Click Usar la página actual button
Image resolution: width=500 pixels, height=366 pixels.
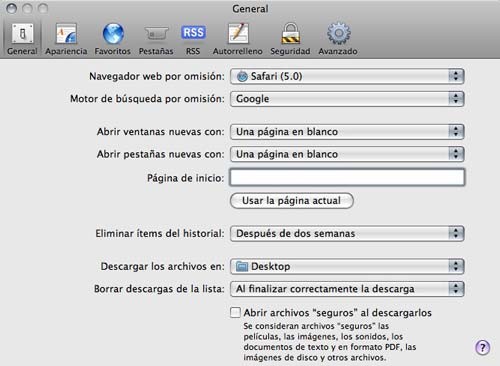click(292, 201)
